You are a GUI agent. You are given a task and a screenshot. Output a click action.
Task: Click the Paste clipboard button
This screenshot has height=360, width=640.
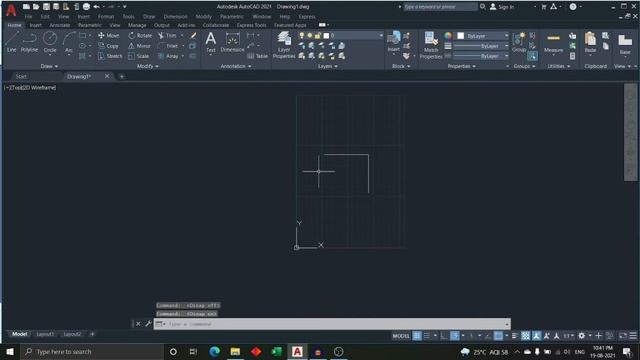tap(590, 42)
